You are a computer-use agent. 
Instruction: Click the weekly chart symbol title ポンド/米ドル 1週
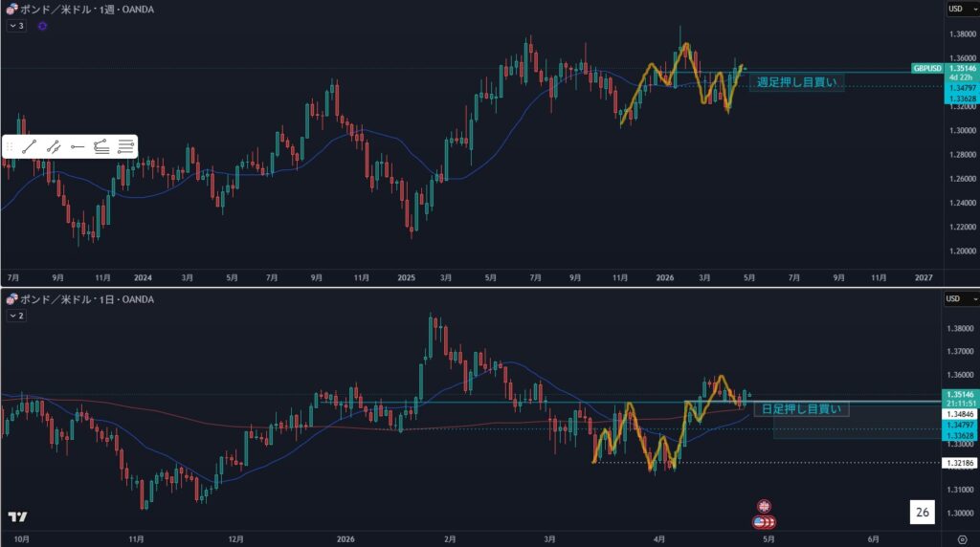click(x=86, y=10)
